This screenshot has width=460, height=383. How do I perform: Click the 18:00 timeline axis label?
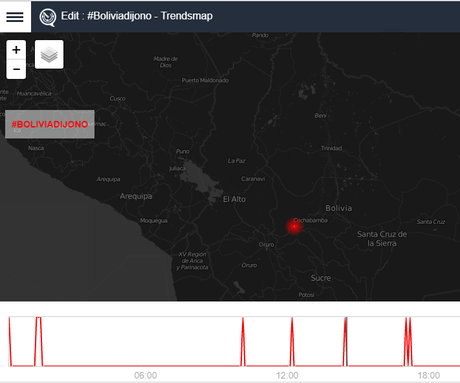point(429,376)
